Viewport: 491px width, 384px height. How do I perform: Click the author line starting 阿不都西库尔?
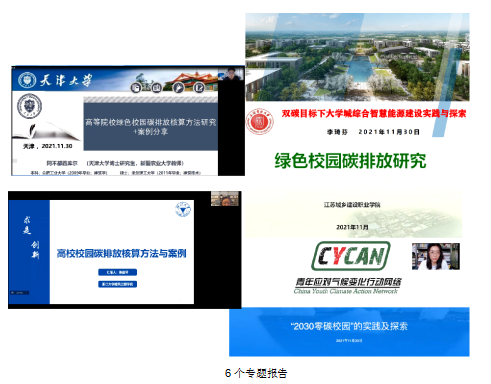(x=115, y=163)
